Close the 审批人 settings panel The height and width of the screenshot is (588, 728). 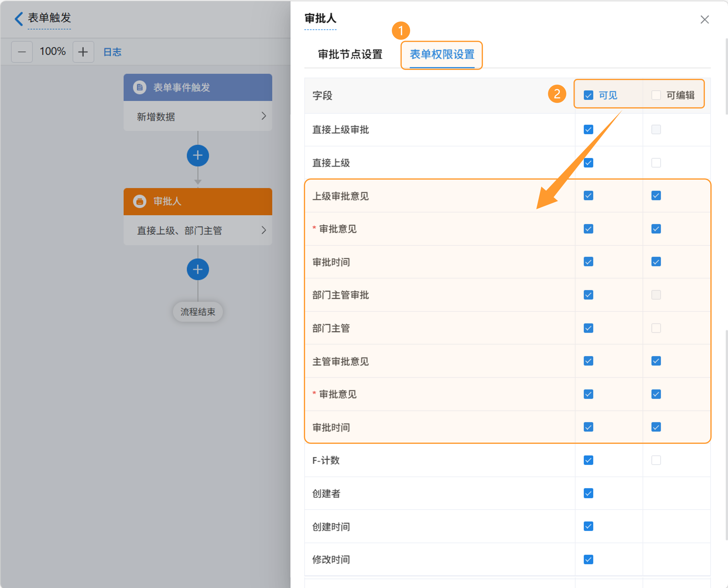point(704,20)
